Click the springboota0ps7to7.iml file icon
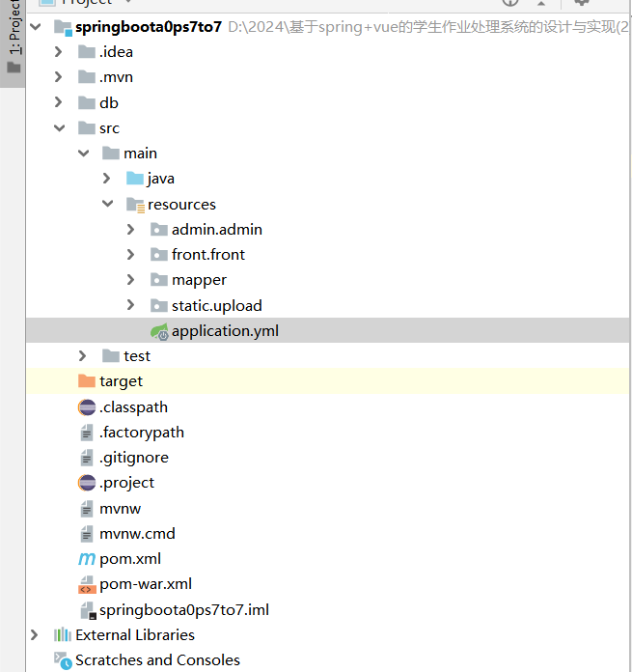 tap(86, 610)
